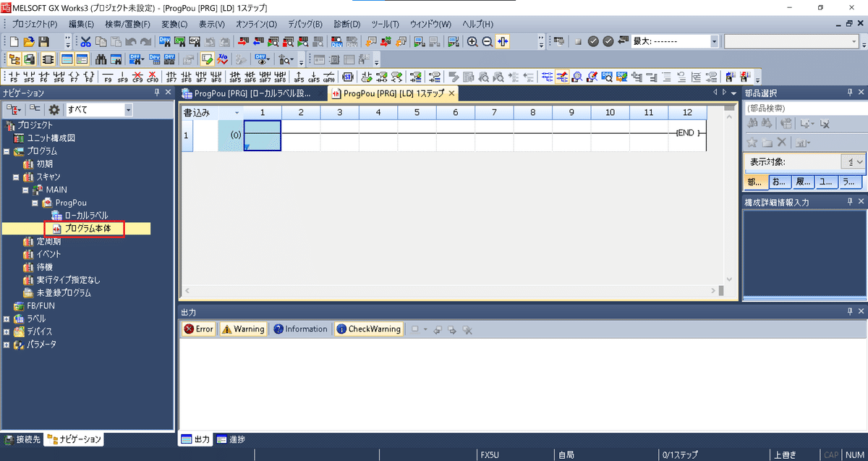
Task: Delete a vertical line with the cF10 icon
Action: tap(152, 76)
